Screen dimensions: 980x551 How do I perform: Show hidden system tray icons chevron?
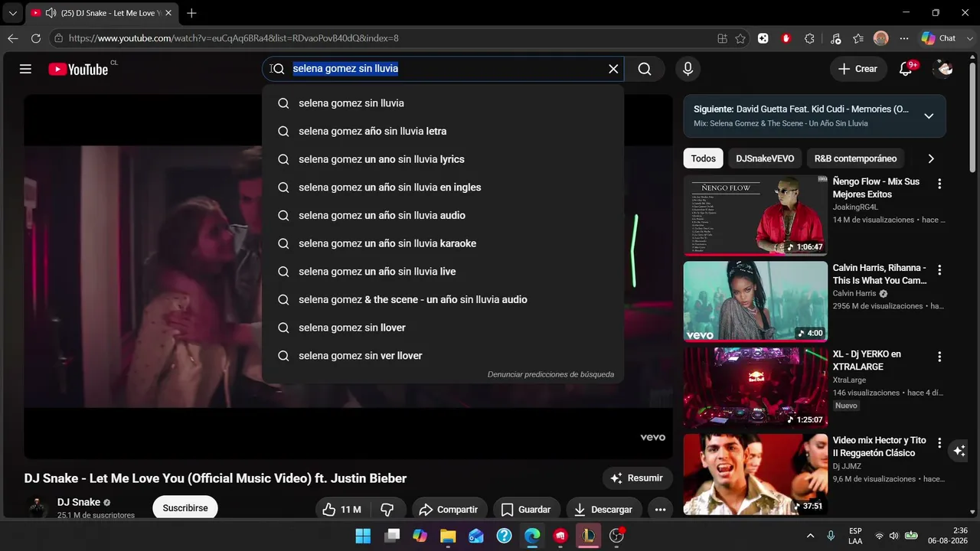[810, 536]
